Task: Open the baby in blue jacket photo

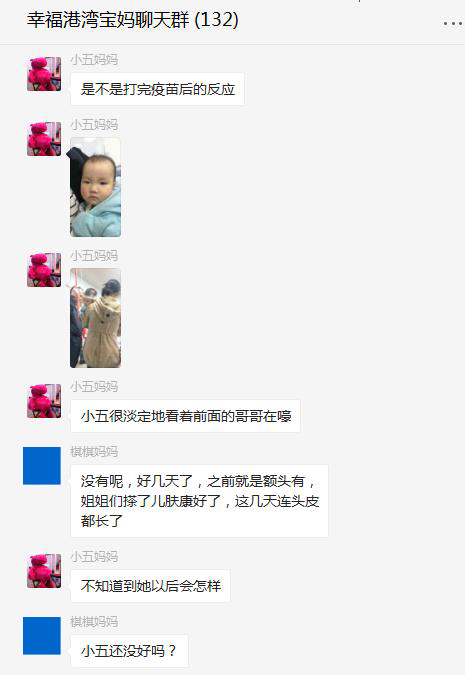Action: point(96,187)
